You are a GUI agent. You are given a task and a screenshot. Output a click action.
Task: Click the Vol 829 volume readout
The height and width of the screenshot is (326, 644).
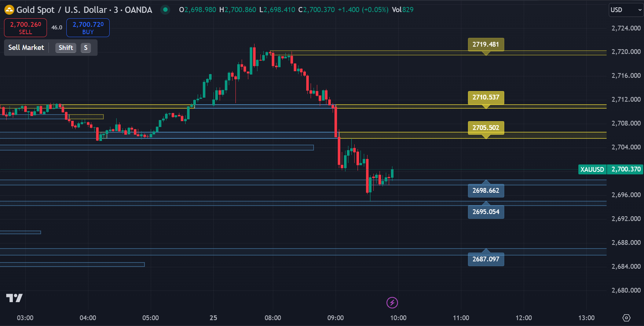[403, 10]
